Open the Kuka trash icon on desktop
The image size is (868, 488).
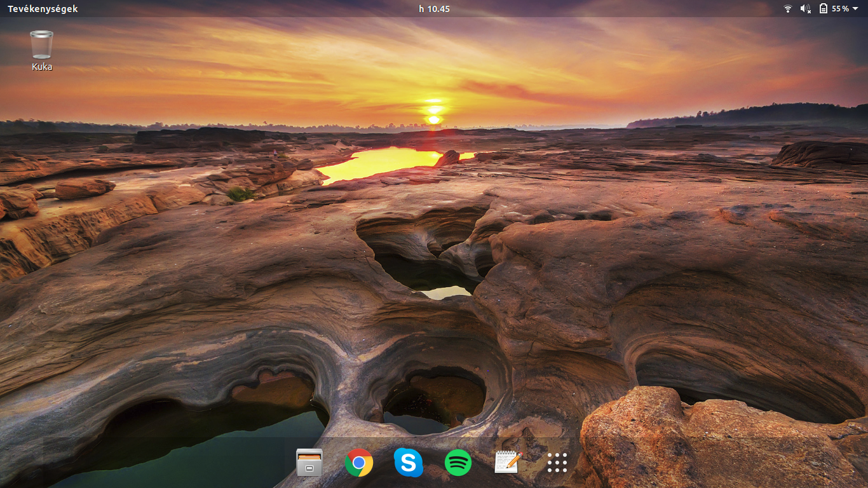tap(42, 44)
